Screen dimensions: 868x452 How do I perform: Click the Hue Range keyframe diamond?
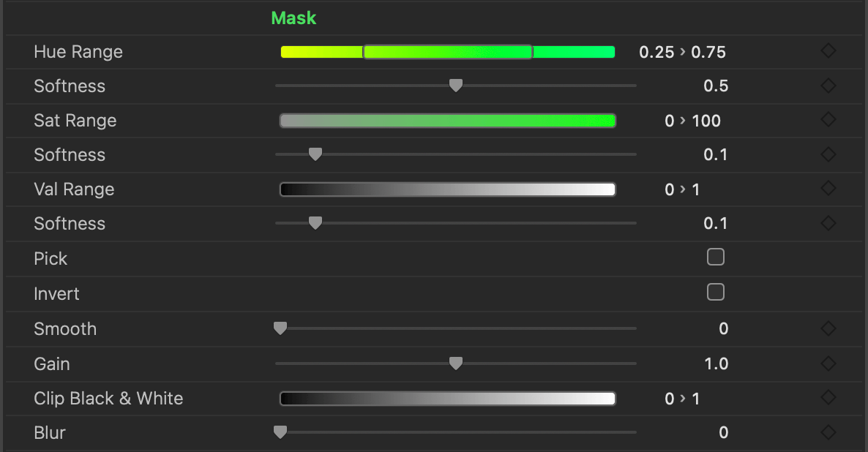(x=828, y=51)
